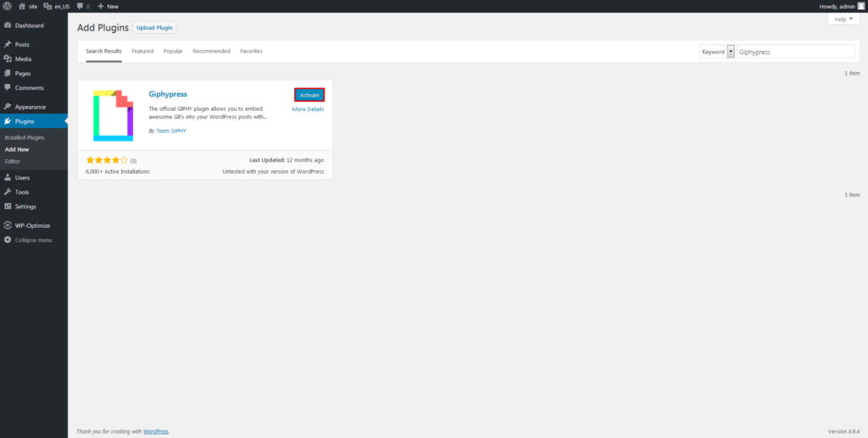Click the Plugins plug icon
The image size is (868, 438).
click(8, 121)
